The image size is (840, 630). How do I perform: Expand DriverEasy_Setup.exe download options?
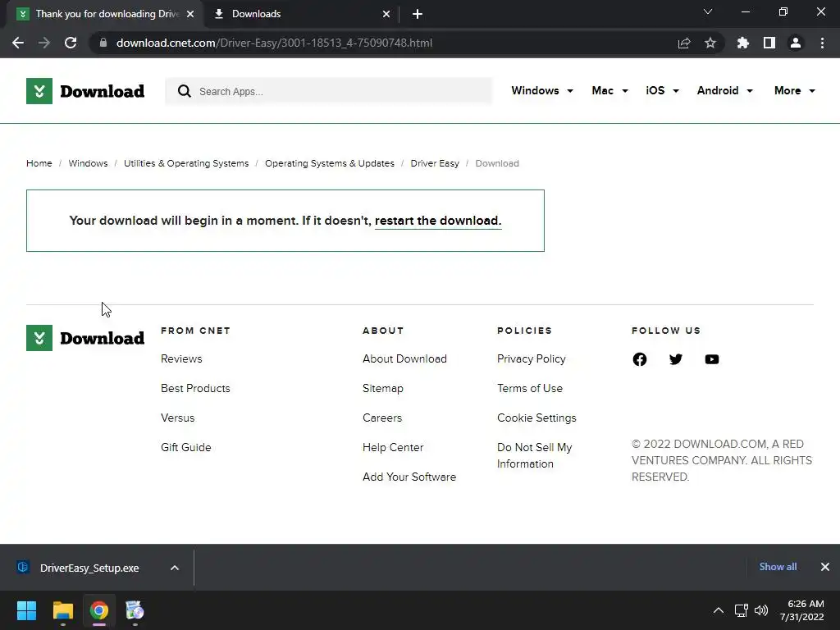pyautogui.click(x=175, y=568)
